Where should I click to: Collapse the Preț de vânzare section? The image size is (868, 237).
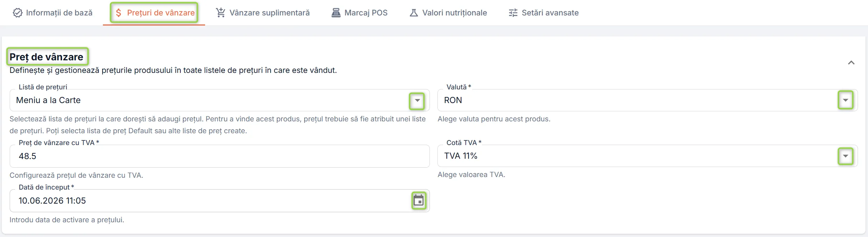pos(851,63)
